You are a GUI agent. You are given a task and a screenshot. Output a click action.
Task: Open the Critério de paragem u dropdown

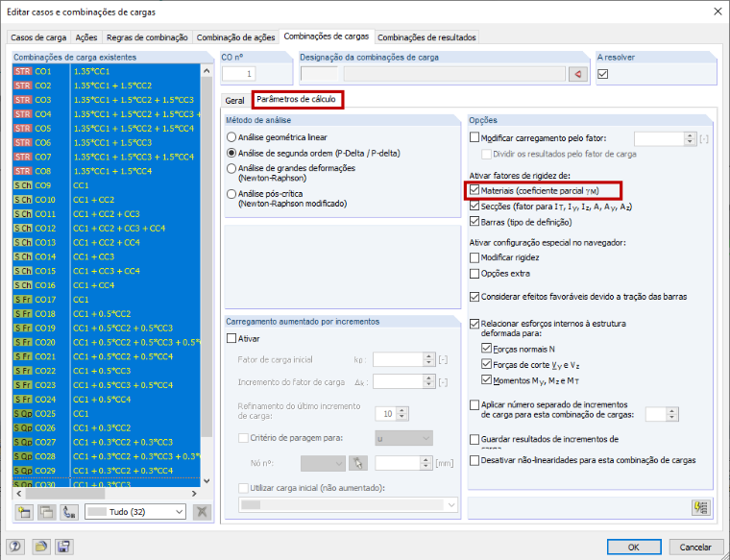coord(403,438)
